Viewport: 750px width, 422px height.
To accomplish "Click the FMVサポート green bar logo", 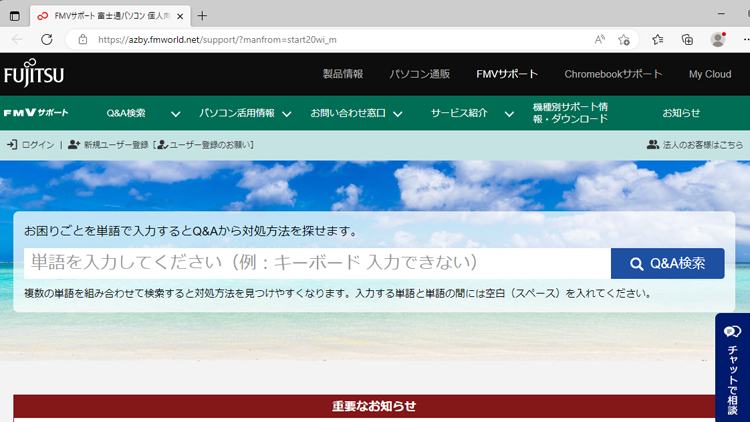I will coord(36,113).
